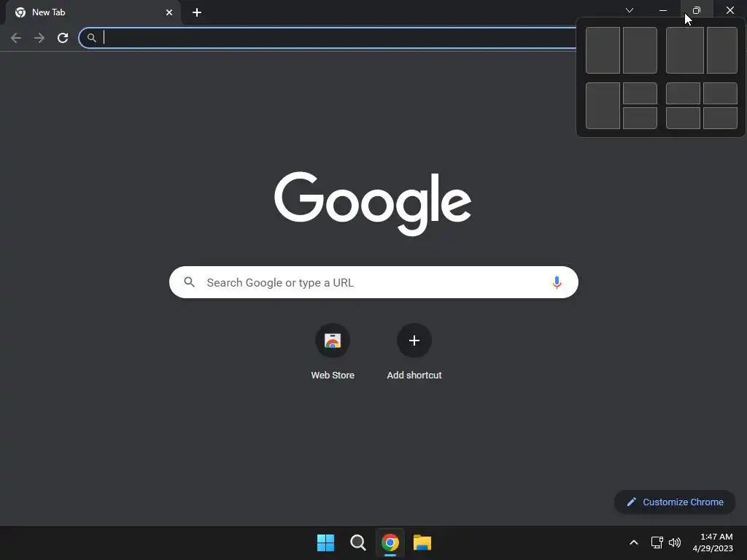Go forward with the forward arrow

tap(39, 38)
